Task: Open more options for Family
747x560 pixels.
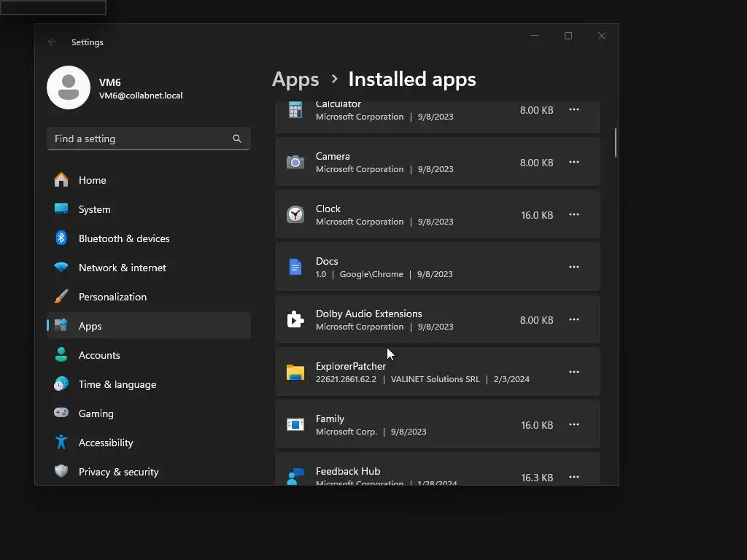Action: point(574,424)
